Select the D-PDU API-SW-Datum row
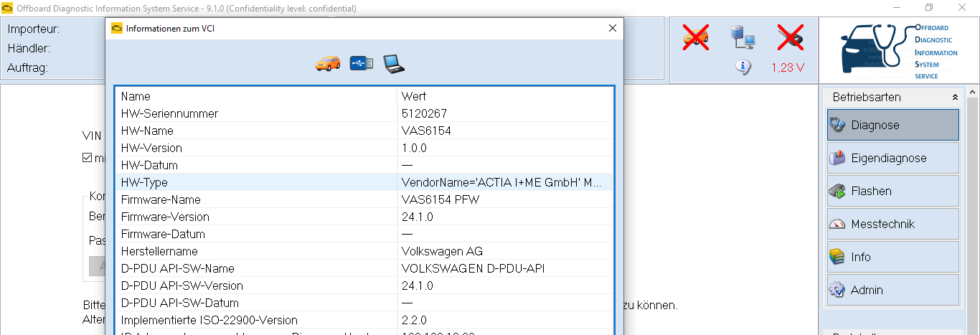Screen dimensions: 980x335 364,303
